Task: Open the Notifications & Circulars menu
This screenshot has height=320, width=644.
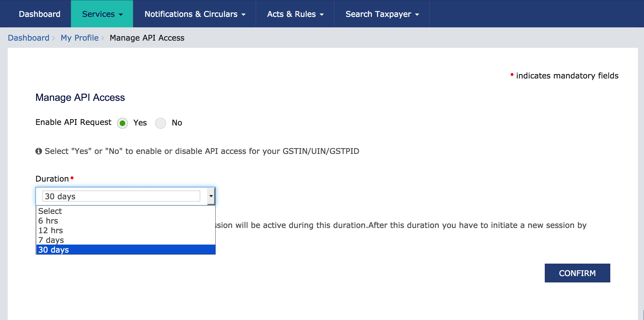Action: 191,14
